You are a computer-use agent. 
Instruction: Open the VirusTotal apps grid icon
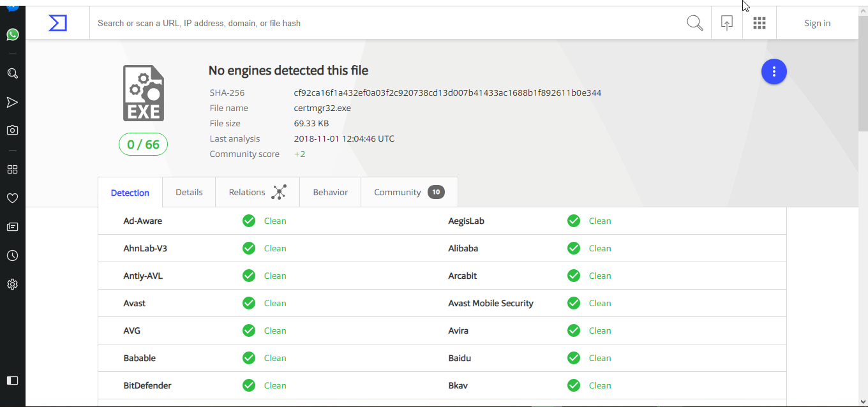tap(759, 22)
